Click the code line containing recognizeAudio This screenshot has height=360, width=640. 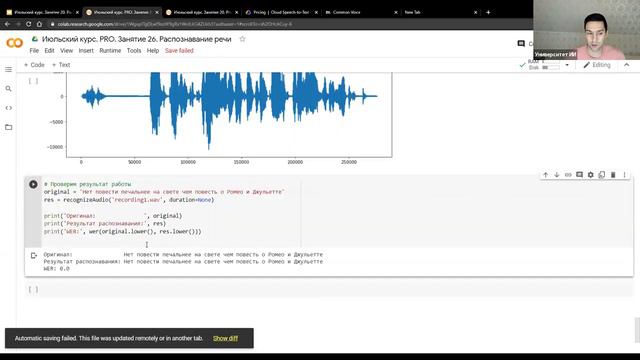click(129, 200)
